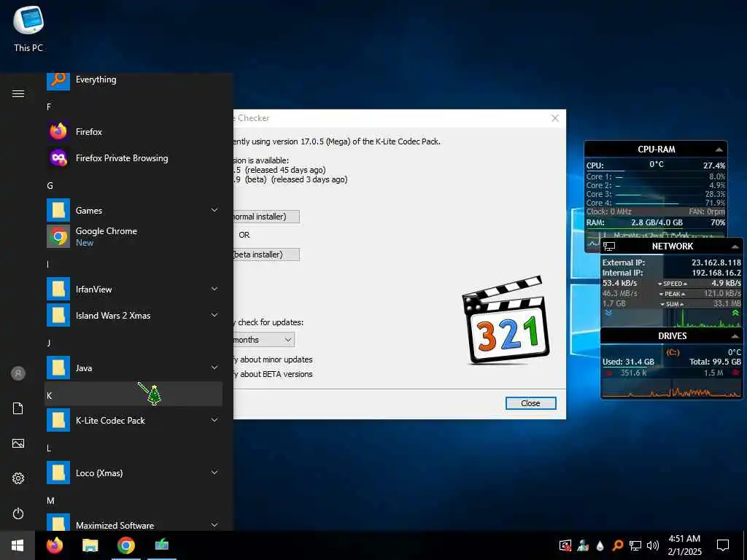Screen dimensions: 747x560
Task: Open Google Chrome from the taskbar
Action: (125, 545)
